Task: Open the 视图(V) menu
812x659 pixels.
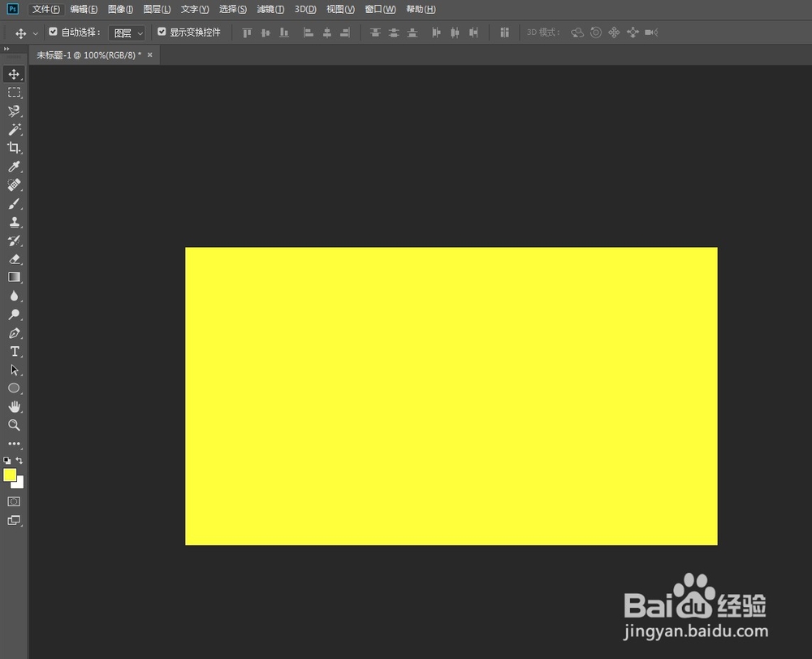Action: 340,9
